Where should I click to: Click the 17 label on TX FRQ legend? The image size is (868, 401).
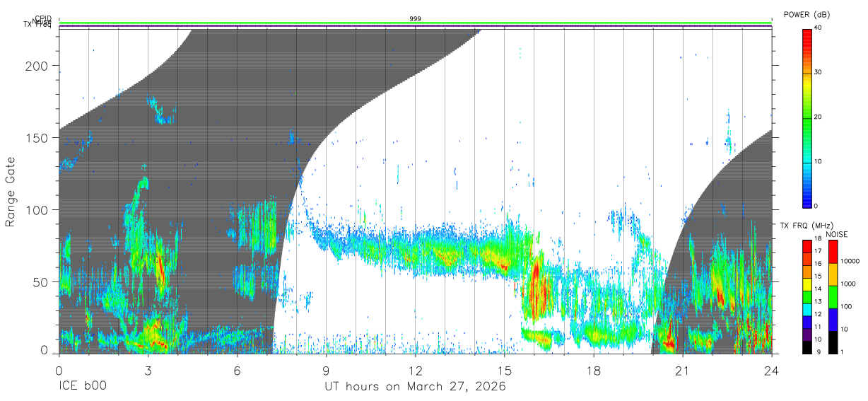tap(819, 251)
